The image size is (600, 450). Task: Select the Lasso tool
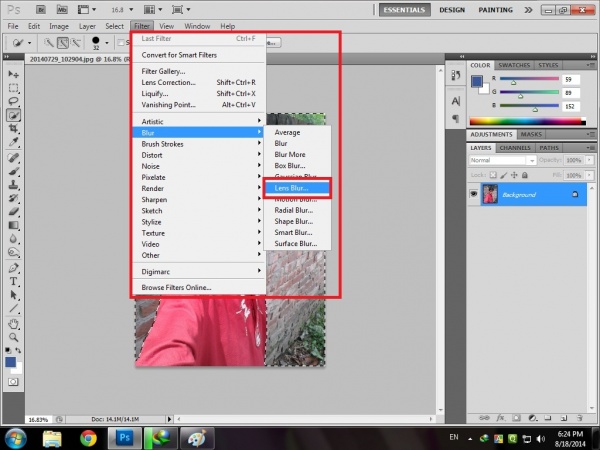coord(13,101)
